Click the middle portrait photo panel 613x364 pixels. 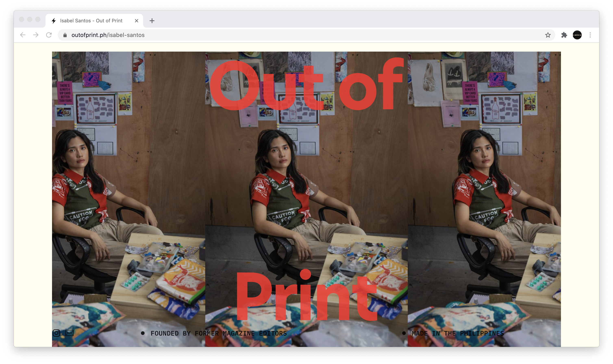(x=306, y=186)
